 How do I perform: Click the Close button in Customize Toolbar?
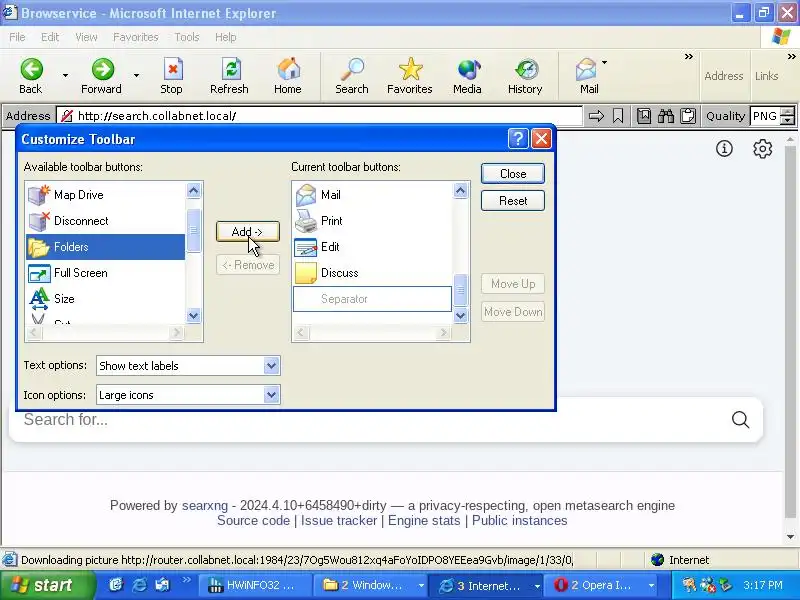click(x=513, y=174)
